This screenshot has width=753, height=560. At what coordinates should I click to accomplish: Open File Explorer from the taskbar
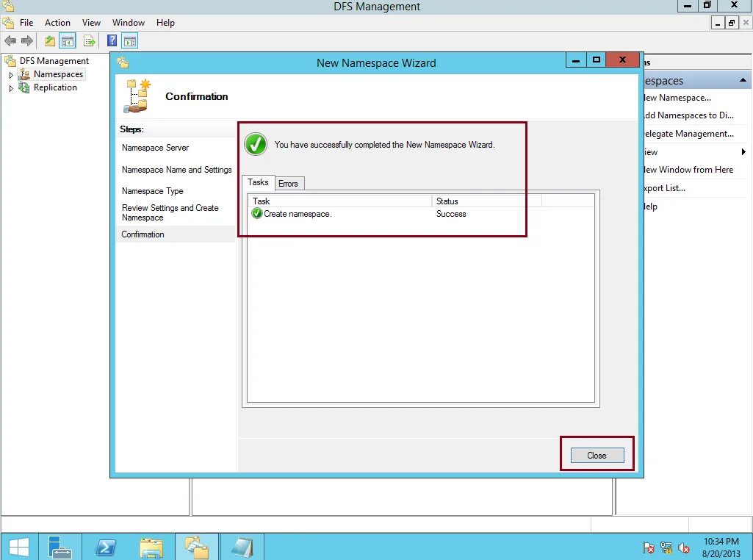pyautogui.click(x=152, y=547)
